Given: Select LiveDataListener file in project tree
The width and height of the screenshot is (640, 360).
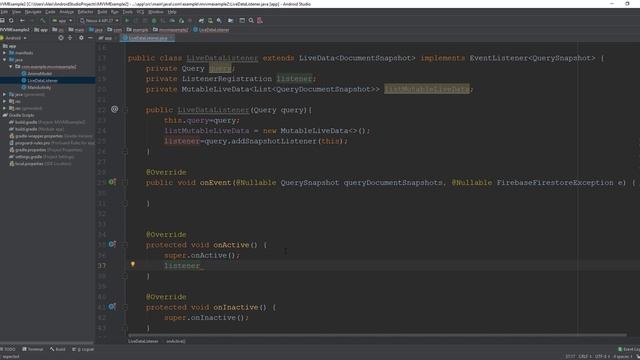Looking at the screenshot, I should [x=42, y=80].
